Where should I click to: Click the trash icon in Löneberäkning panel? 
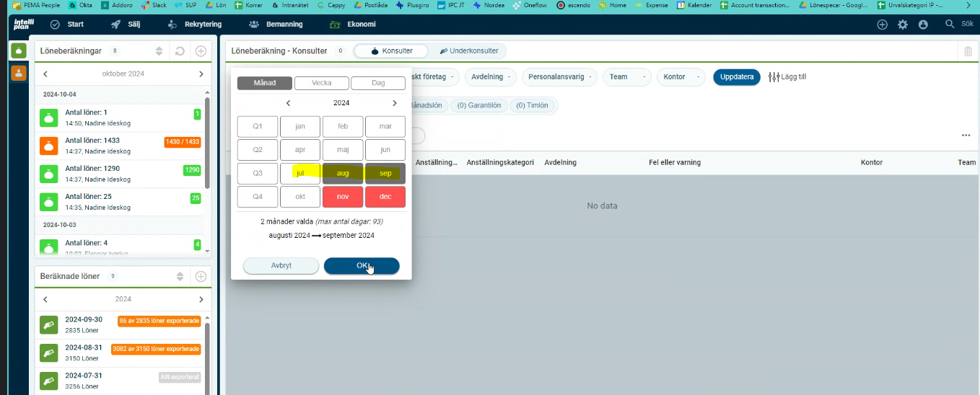point(968,51)
